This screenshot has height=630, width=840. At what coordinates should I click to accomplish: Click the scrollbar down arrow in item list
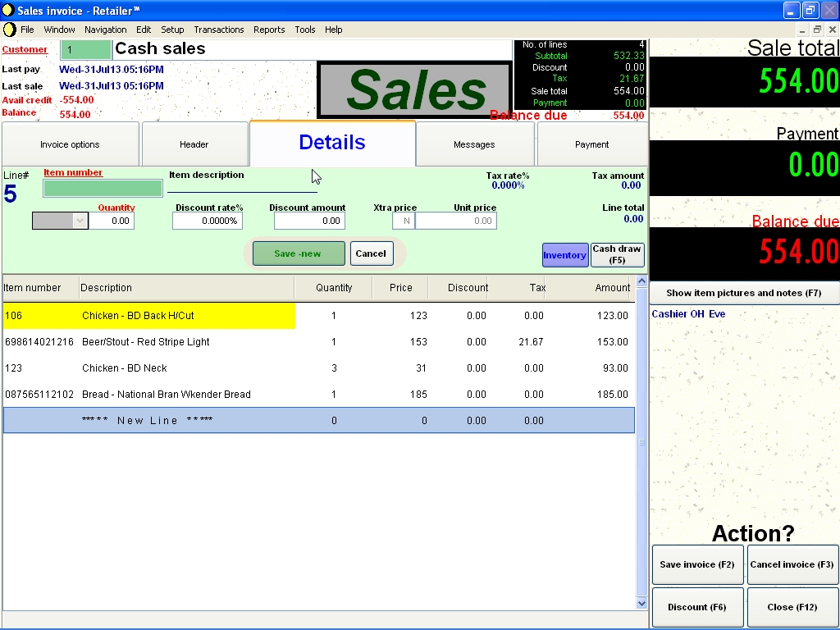click(x=641, y=603)
